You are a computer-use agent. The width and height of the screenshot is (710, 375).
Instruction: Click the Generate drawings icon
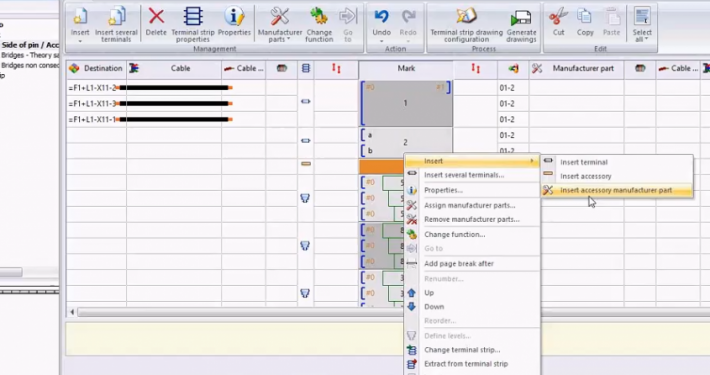521,17
